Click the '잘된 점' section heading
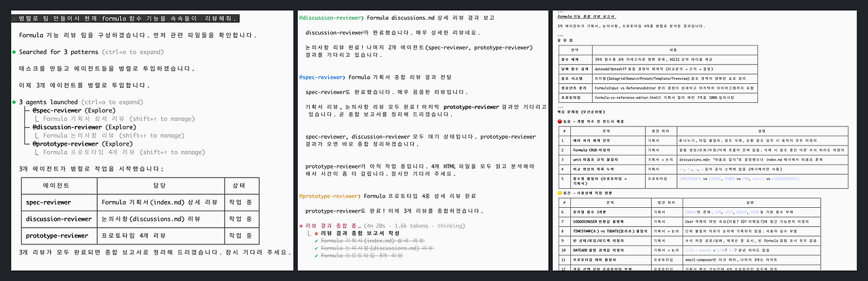 click(x=564, y=40)
